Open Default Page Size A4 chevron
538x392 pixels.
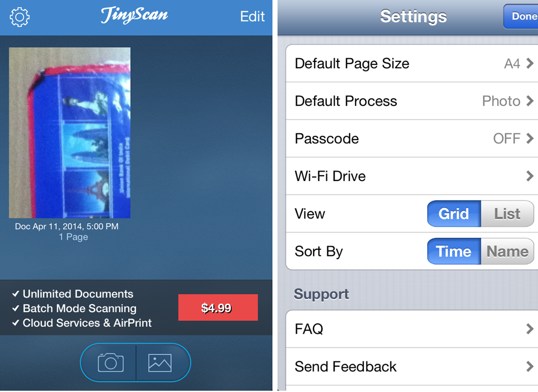(x=530, y=63)
